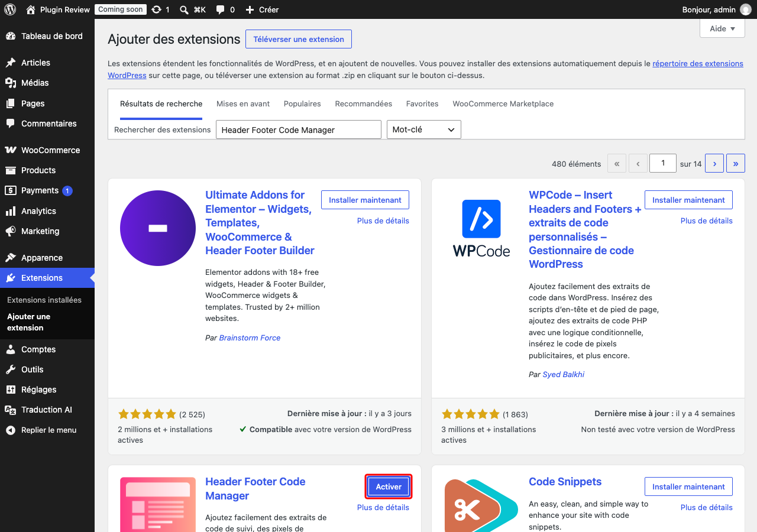Screen dimensions: 757x532
Task: Open the Syed Balkhi author link
Action: click(564, 375)
